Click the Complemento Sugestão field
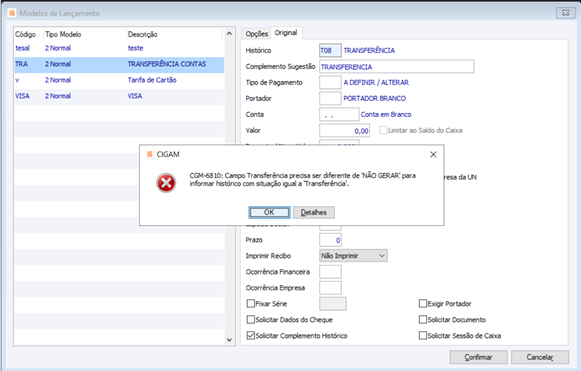Viewport: 581px width, 371px height. pyautogui.click(x=396, y=67)
